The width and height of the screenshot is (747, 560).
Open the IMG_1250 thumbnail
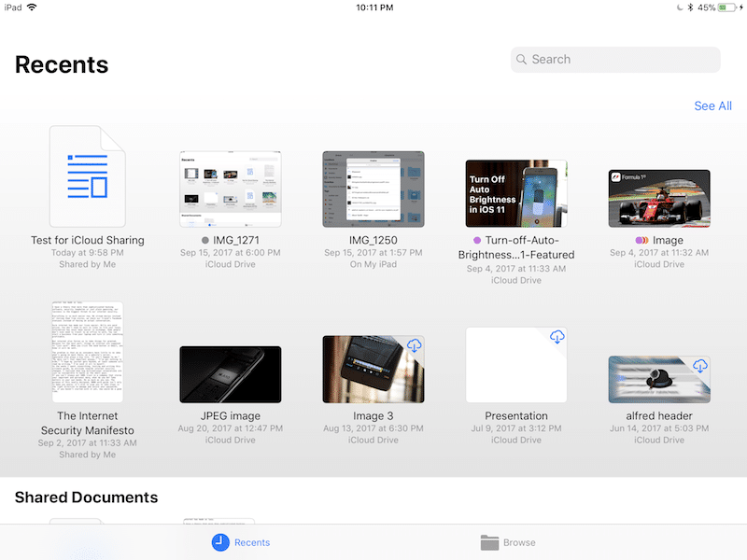tap(373, 189)
